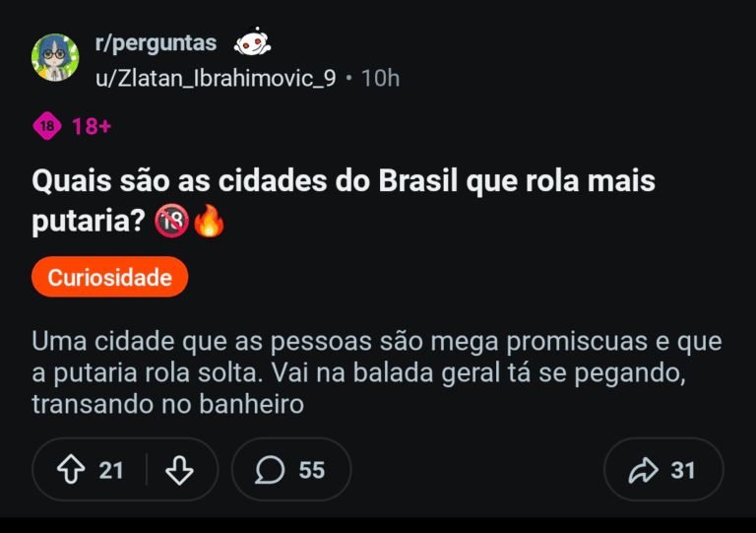The height and width of the screenshot is (533, 756).
Task: Click the vote count showing 21
Action: [111, 470]
